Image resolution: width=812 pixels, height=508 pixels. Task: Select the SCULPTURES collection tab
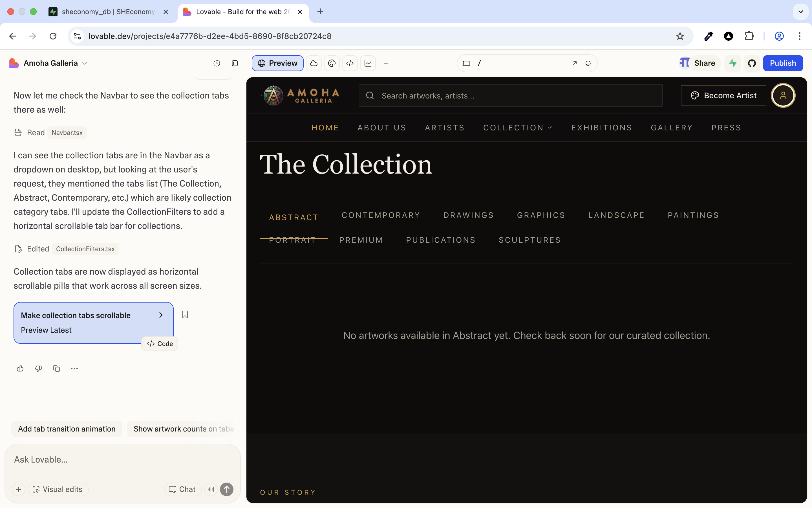pos(530,240)
